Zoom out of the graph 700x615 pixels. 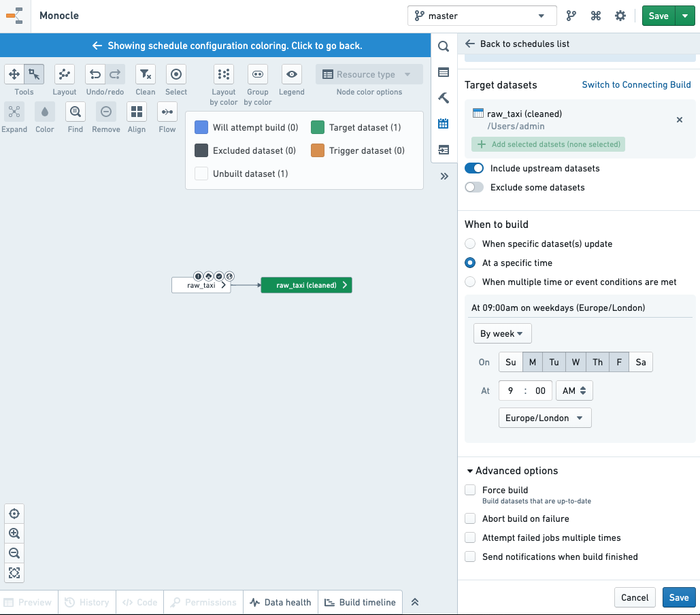(14, 553)
